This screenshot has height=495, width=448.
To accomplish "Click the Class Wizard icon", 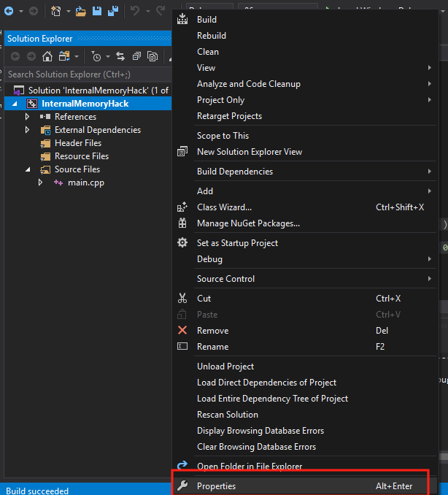I will [x=182, y=207].
